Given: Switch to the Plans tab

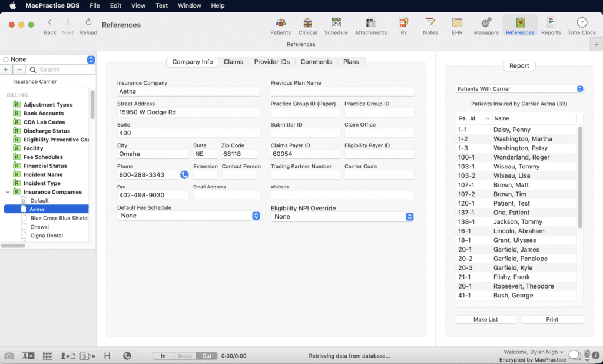Looking at the screenshot, I should point(351,62).
